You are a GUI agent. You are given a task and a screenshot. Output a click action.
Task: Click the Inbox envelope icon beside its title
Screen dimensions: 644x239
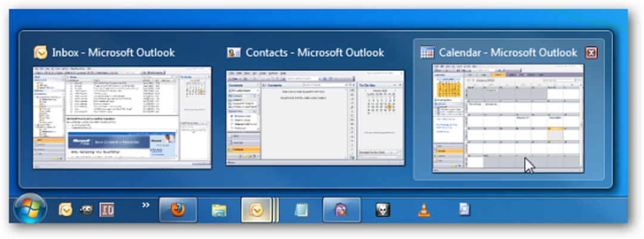click(41, 53)
